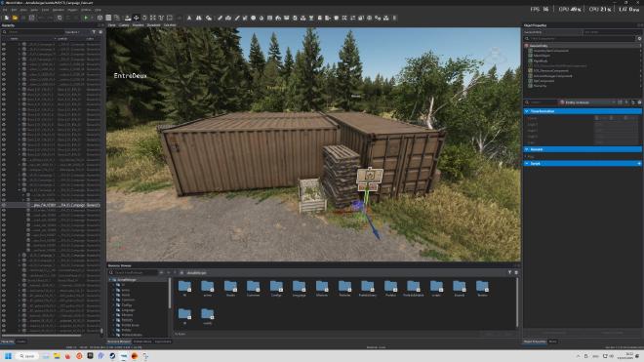Select the Rotate tool next to Move
The image size is (644, 362).
coord(144,18)
